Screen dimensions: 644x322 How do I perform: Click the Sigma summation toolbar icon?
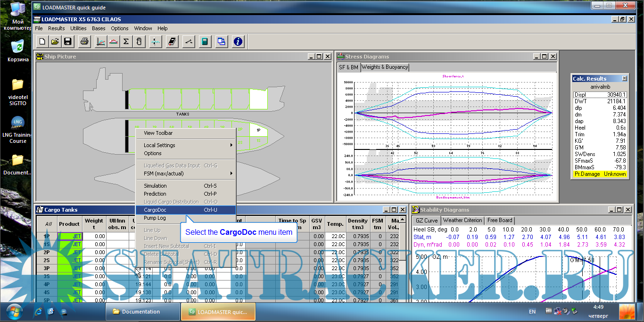click(x=126, y=41)
